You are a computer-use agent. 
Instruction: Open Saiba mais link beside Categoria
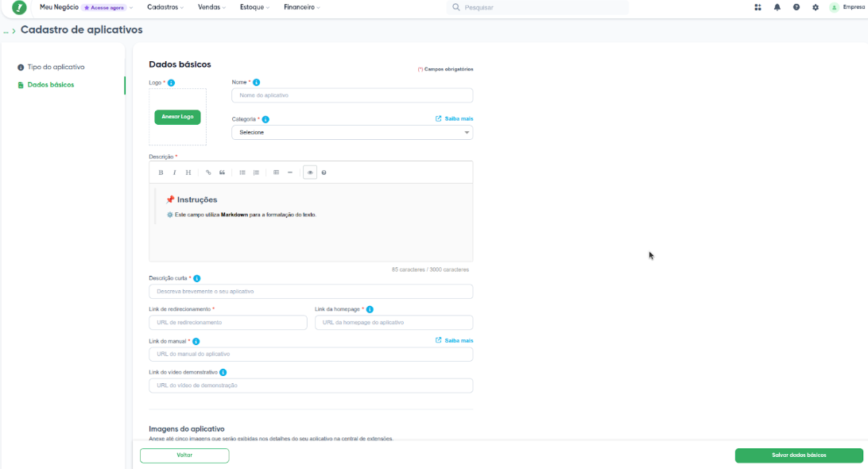point(454,119)
